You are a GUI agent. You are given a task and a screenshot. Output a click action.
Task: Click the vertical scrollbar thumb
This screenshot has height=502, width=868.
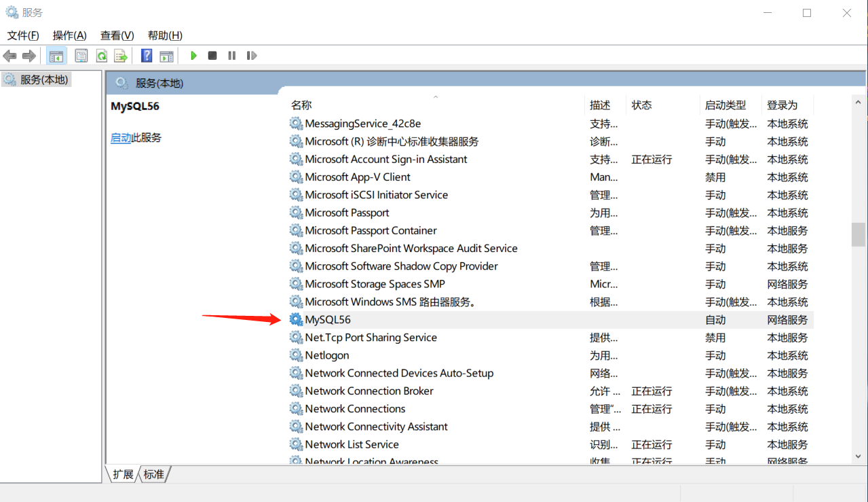coord(858,234)
